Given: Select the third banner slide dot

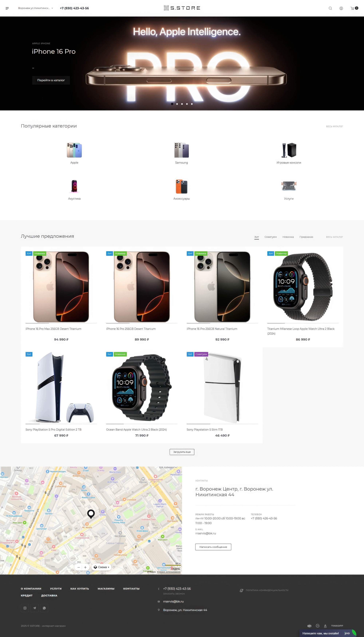Looking at the screenshot, I should [x=182, y=104].
